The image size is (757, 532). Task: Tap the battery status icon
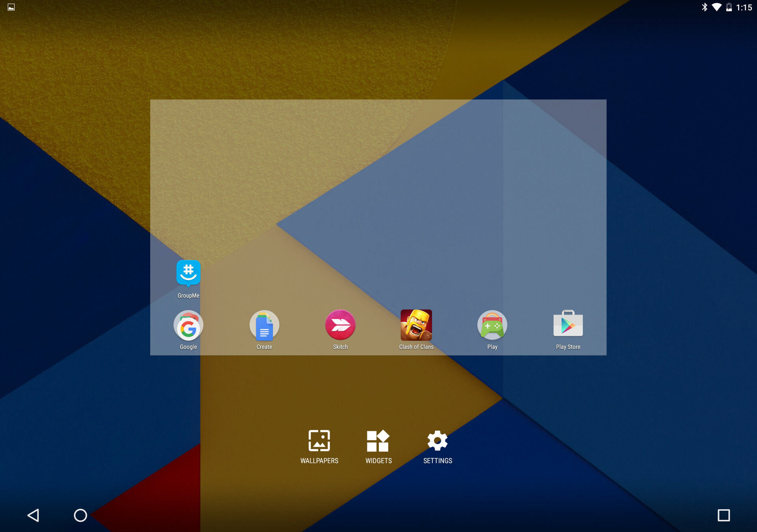pos(729,7)
